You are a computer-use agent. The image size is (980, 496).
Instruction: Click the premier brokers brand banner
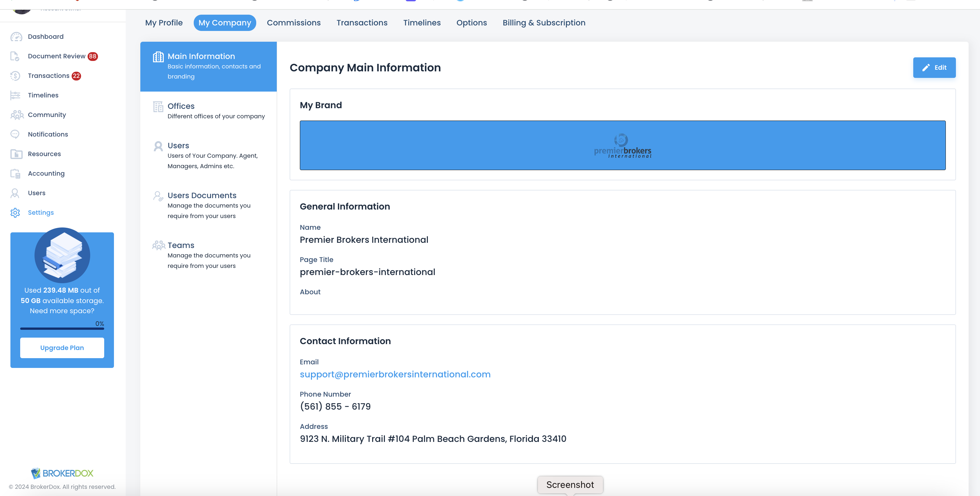pos(623,145)
